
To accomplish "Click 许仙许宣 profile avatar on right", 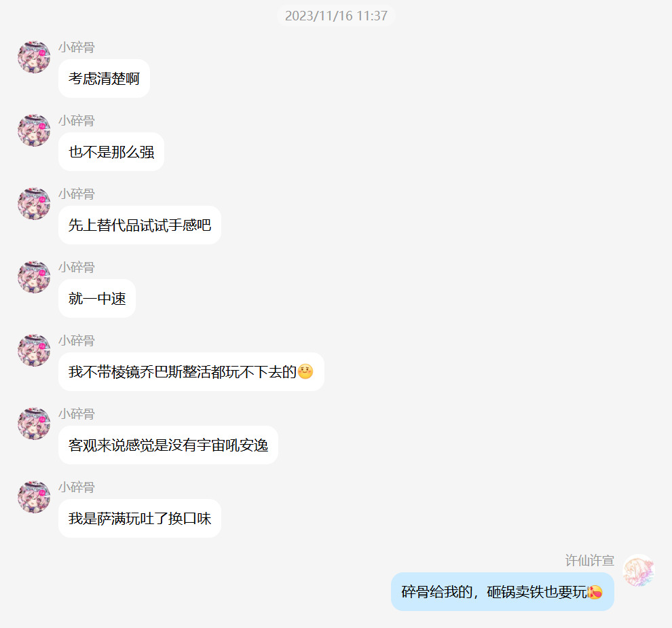I will (x=639, y=570).
